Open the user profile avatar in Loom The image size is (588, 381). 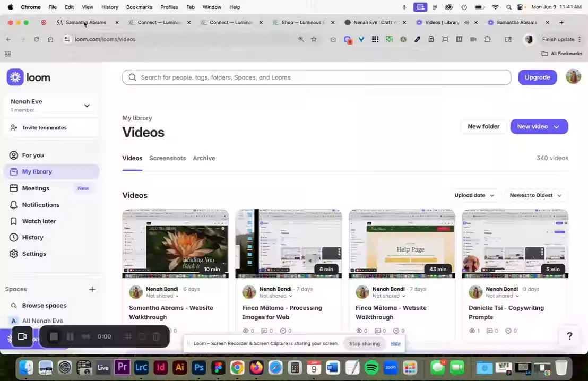tap(573, 77)
